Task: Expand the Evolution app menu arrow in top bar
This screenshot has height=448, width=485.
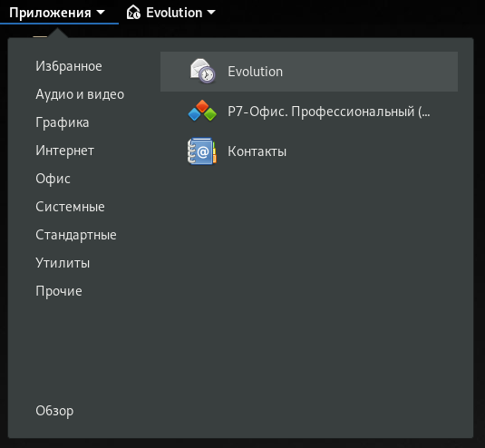Action: (x=211, y=13)
